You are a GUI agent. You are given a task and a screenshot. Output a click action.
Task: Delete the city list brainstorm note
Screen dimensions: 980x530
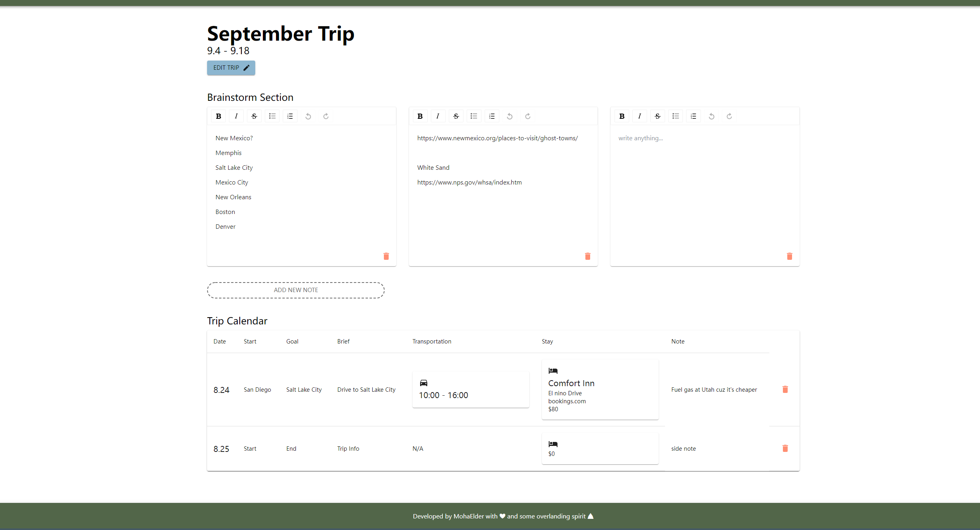[386, 256]
